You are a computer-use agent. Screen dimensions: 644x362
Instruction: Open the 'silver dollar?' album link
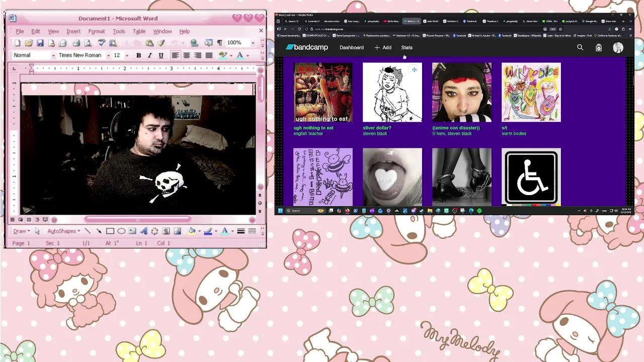point(377,128)
